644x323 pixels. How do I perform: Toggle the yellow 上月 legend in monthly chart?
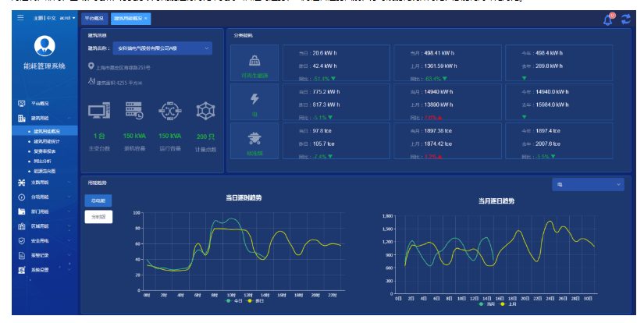pos(502,304)
